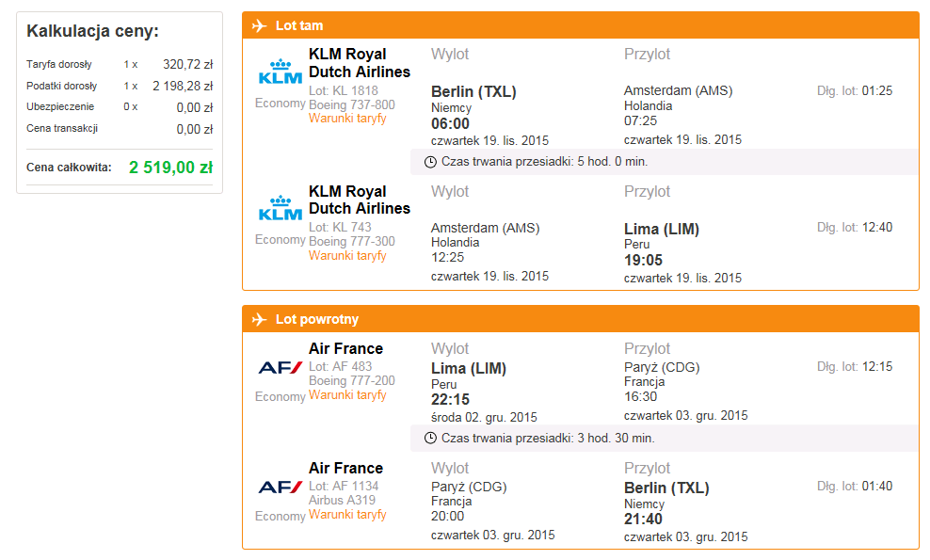This screenshot has width=930, height=560.
Task: Click the Air France logo for AF 483
Action: point(281,368)
